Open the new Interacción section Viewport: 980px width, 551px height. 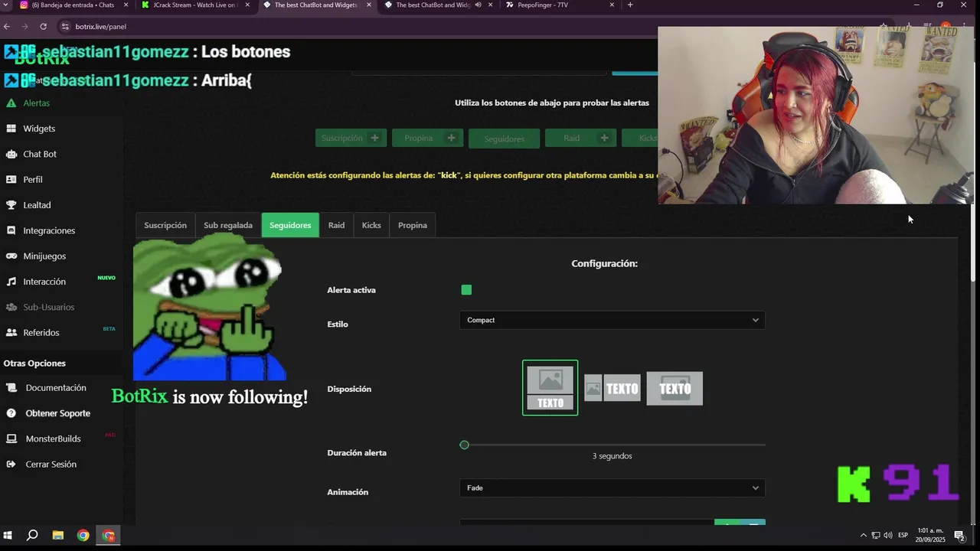[x=44, y=282]
